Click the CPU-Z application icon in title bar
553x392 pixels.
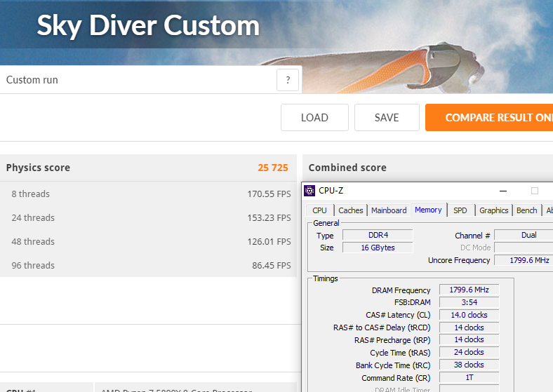pos(309,191)
